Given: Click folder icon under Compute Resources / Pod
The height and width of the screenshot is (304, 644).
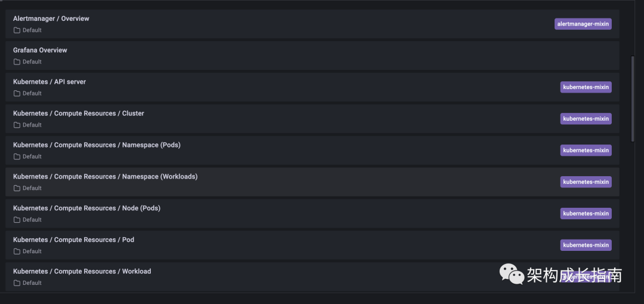Looking at the screenshot, I should click(17, 251).
